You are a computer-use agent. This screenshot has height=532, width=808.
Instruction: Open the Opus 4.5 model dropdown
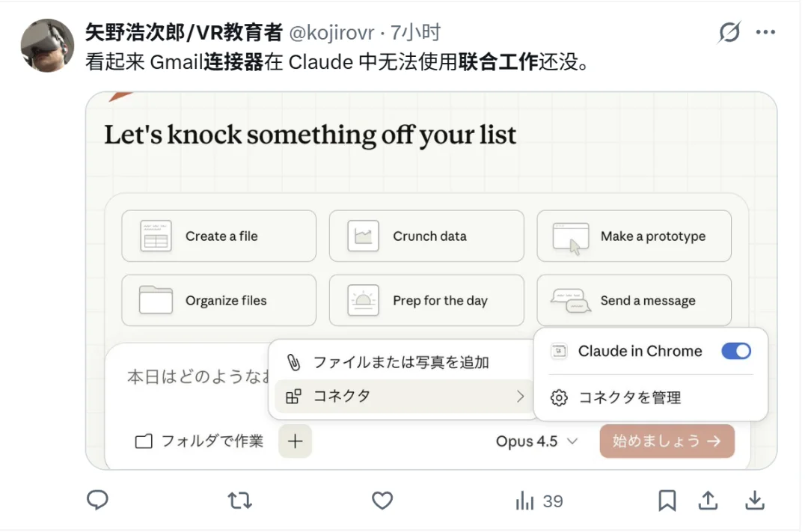pos(536,441)
